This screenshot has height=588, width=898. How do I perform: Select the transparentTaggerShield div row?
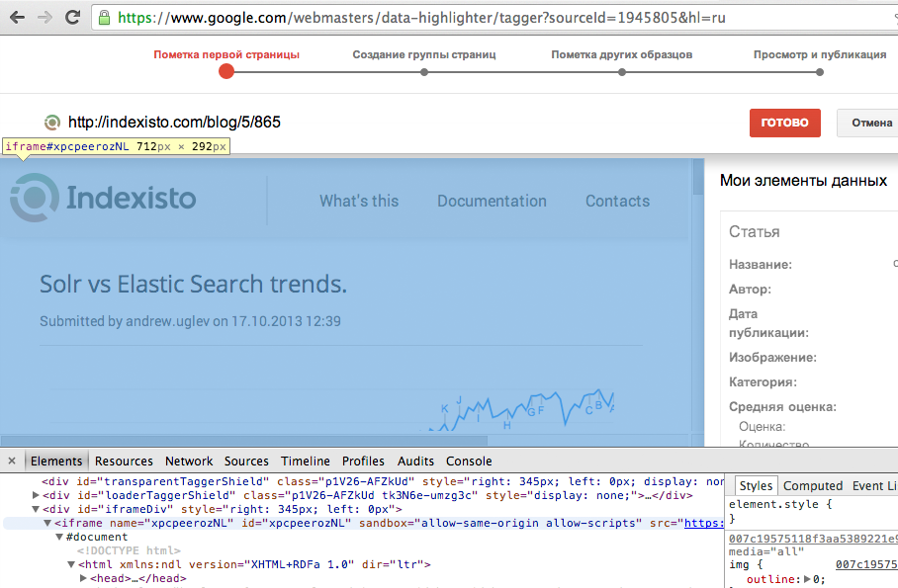click(383, 481)
